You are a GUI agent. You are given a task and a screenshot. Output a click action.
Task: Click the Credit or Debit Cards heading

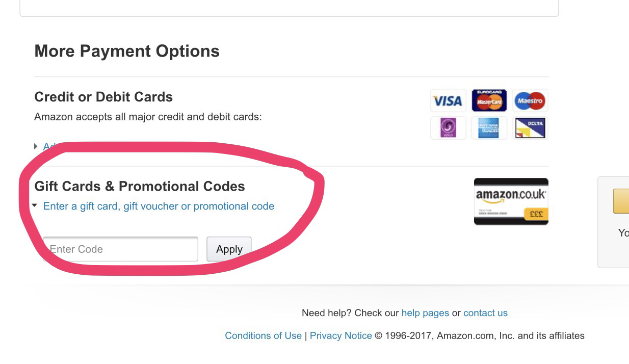pyautogui.click(x=103, y=97)
